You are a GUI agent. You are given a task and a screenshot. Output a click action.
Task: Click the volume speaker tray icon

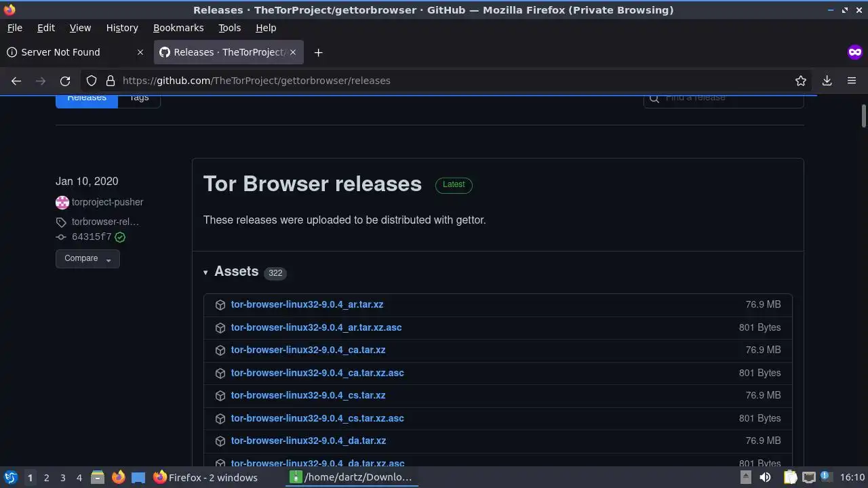(x=765, y=477)
